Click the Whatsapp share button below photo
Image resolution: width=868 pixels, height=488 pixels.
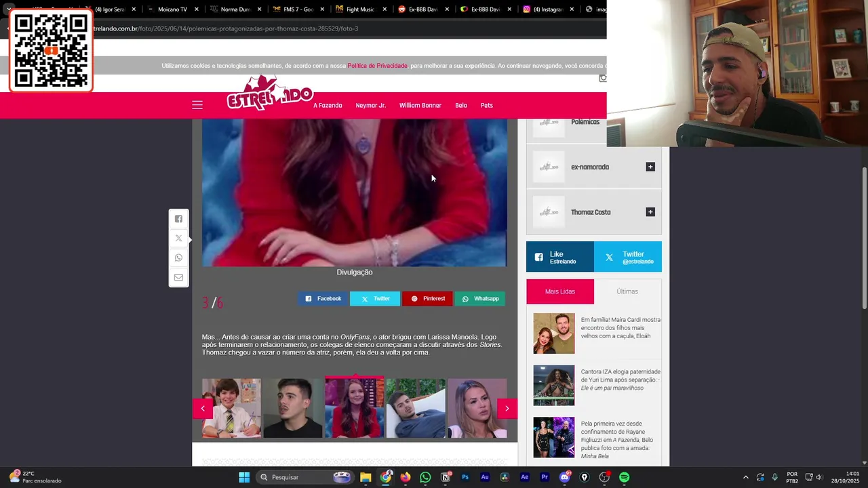pyautogui.click(x=480, y=299)
